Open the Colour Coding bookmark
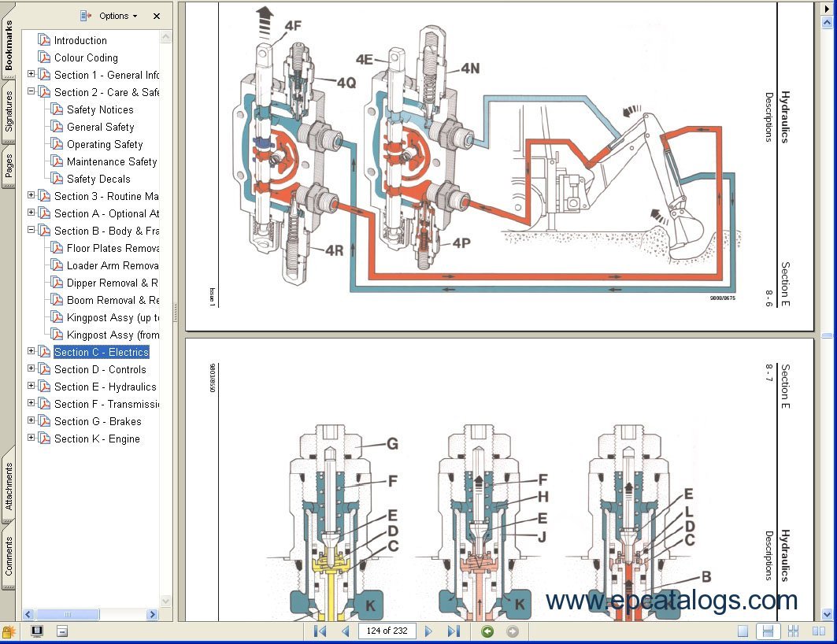The height and width of the screenshot is (644, 837). coord(85,57)
